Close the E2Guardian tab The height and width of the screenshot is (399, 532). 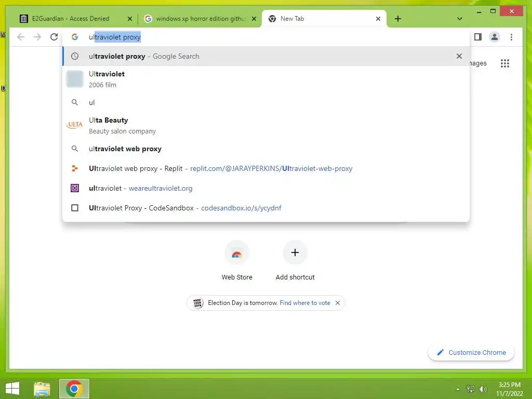tap(129, 19)
